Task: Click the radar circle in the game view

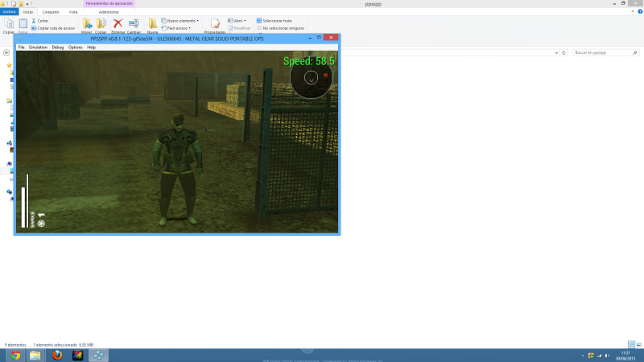Action: pos(311,77)
